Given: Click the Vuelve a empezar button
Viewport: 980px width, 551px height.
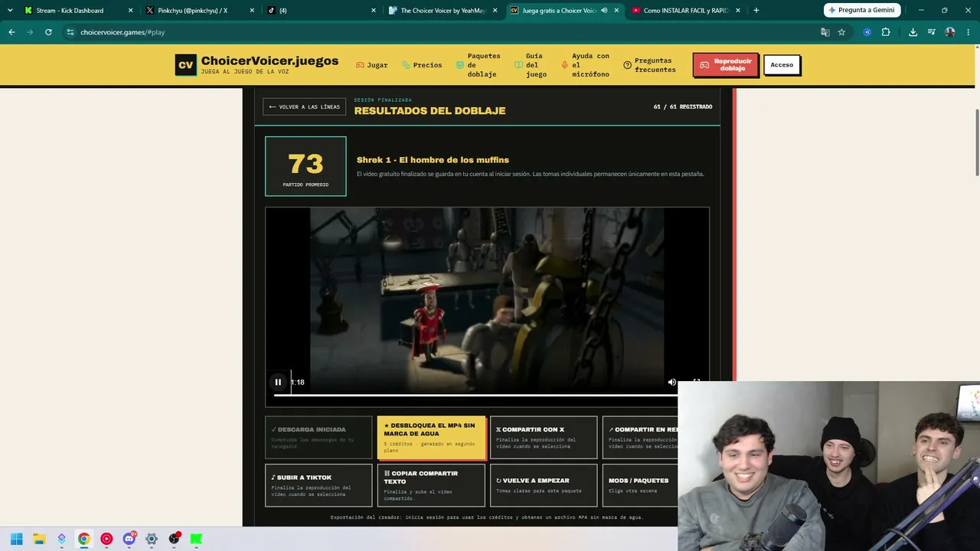Looking at the screenshot, I should pyautogui.click(x=544, y=485).
